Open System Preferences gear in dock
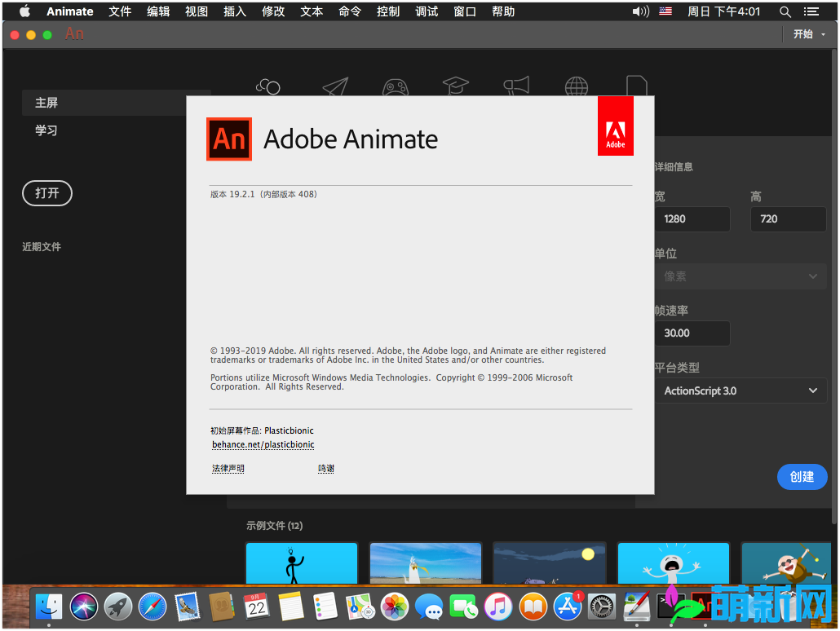Image resolution: width=840 pixels, height=631 pixels. point(602,607)
